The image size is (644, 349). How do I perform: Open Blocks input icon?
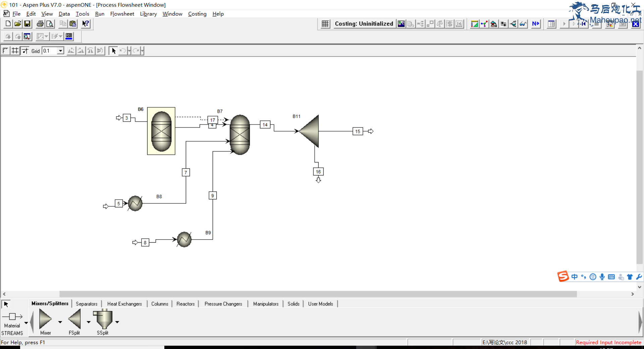pos(513,24)
